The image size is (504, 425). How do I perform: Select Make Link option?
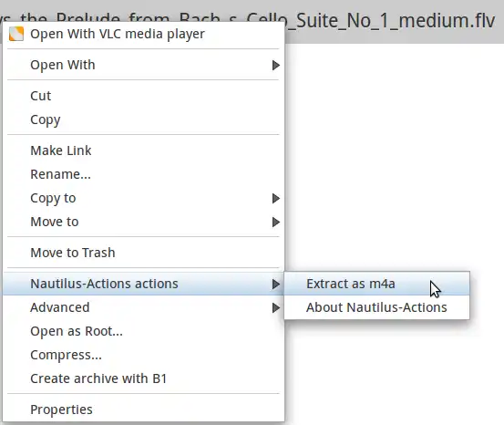[x=143, y=150]
